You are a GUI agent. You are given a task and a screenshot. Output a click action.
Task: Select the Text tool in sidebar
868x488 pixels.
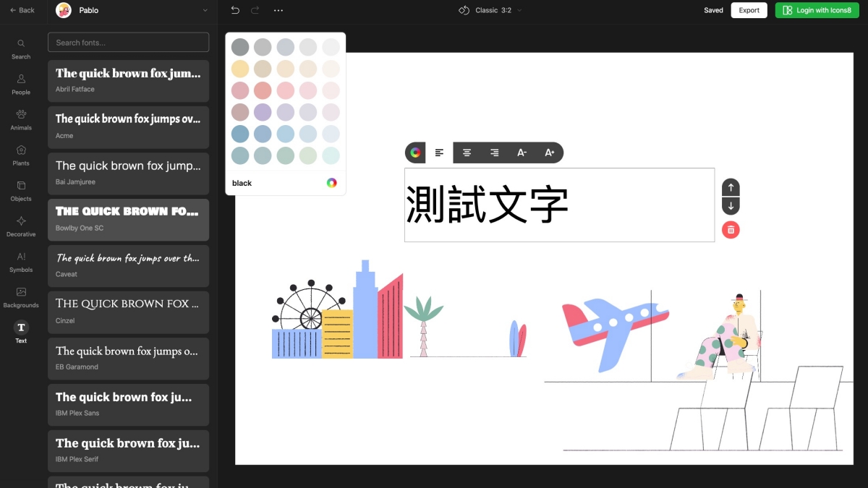[x=21, y=333]
